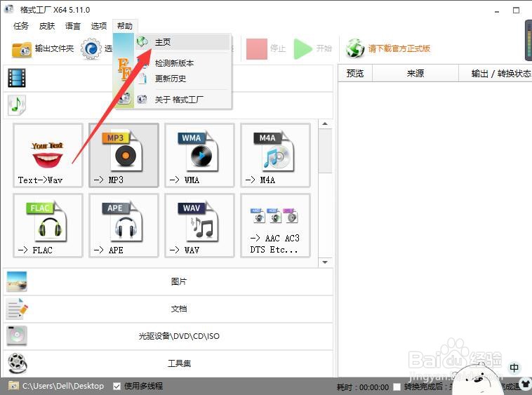Viewport: 532px width, 395px height.
Task: Open the 任务 menu
Action: tap(20, 26)
